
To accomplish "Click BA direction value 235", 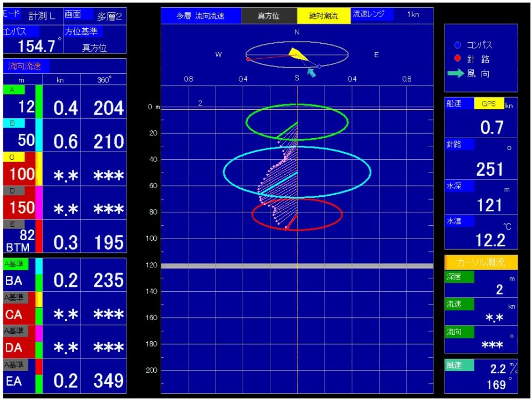I will (109, 281).
